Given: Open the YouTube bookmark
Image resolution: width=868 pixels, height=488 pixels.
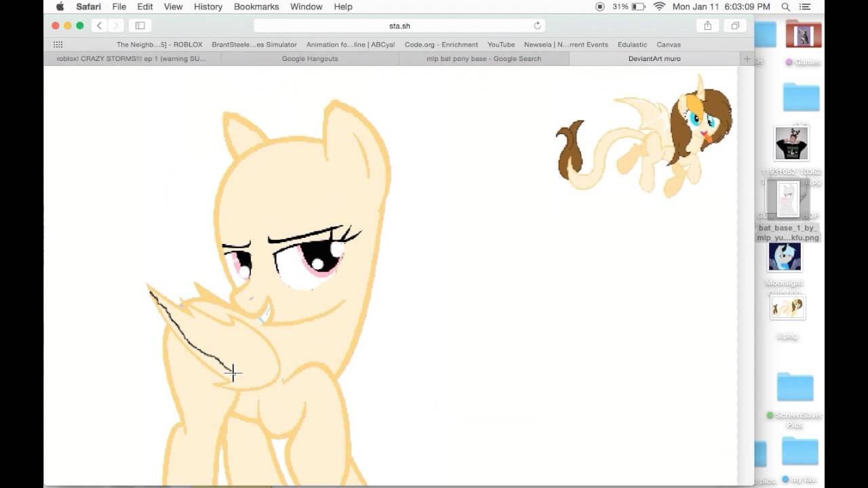Looking at the screenshot, I should tap(500, 45).
